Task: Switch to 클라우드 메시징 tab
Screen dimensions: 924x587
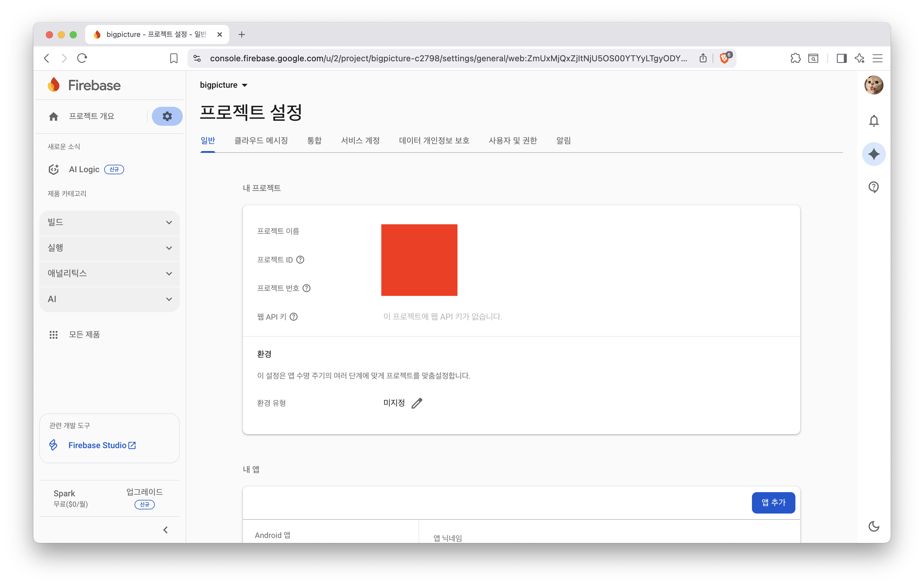Action: tap(261, 141)
